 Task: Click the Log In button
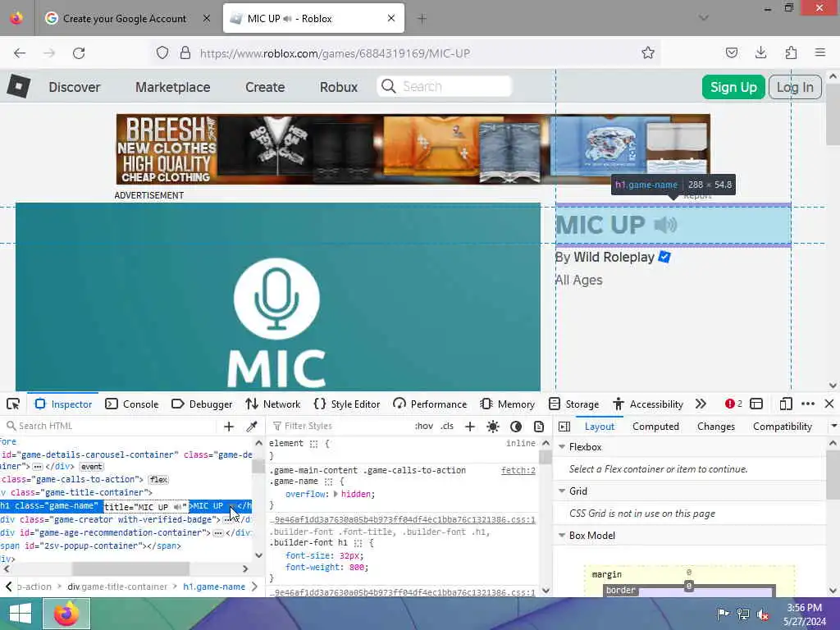click(795, 87)
